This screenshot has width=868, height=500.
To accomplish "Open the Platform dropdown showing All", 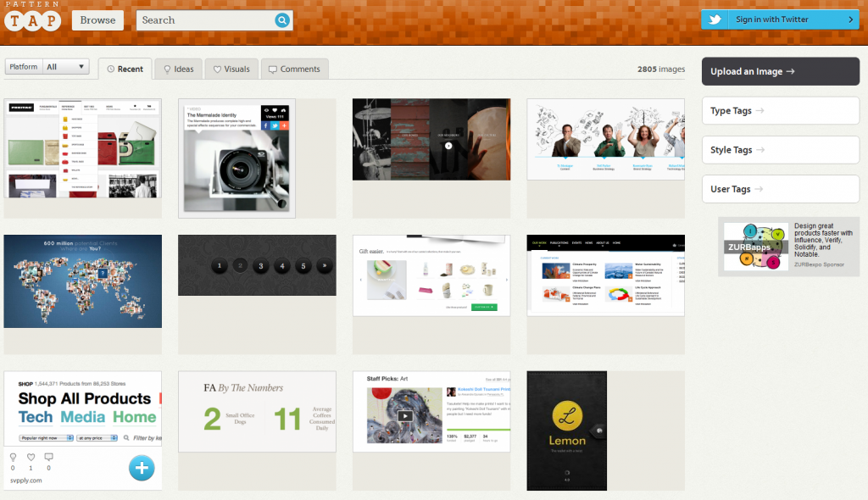I will [x=47, y=66].
